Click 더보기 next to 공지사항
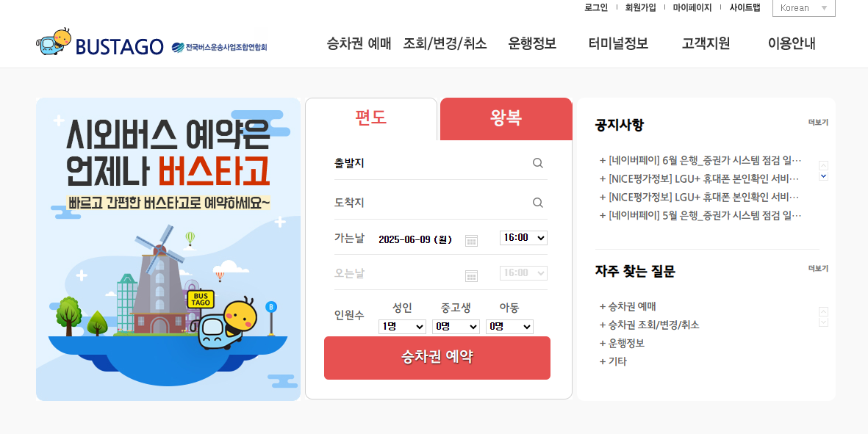Screen dimensions: 868x434 pyautogui.click(x=818, y=122)
